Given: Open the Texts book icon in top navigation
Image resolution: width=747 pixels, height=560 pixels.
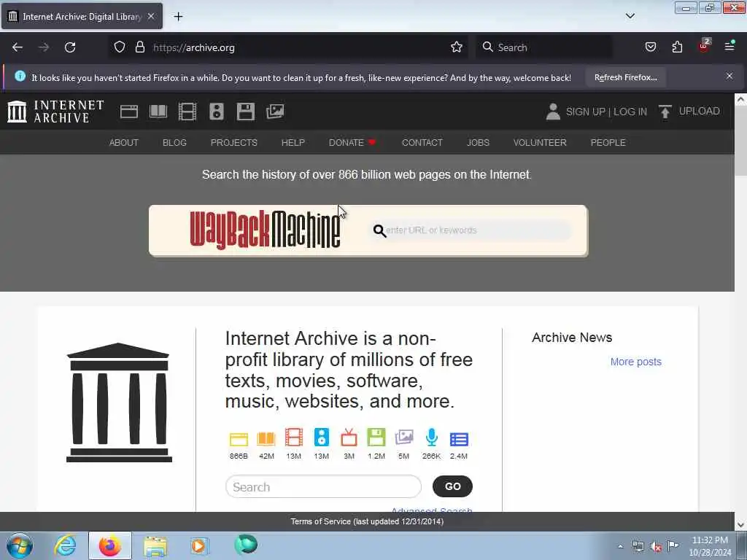Looking at the screenshot, I should pos(158,112).
